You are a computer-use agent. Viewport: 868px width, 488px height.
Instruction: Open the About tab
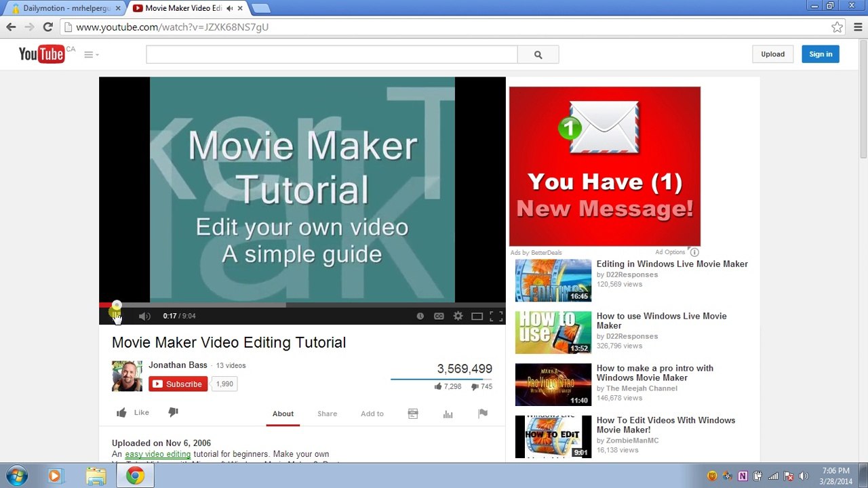283,413
